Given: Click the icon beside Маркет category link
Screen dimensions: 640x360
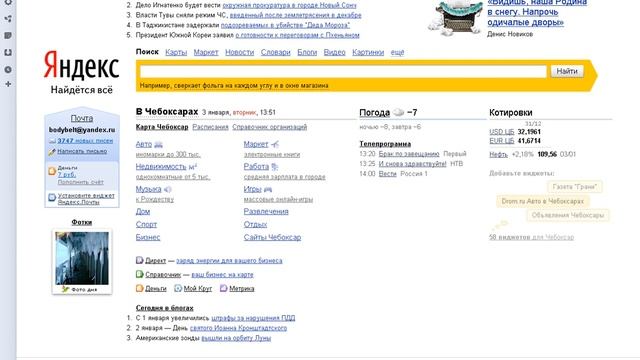Looking at the screenshot, I should click(275, 144).
